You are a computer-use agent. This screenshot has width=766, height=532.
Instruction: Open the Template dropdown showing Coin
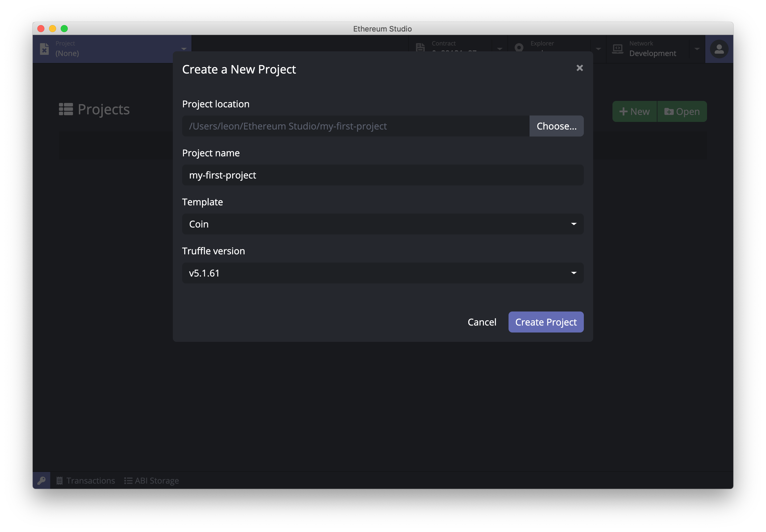point(383,224)
